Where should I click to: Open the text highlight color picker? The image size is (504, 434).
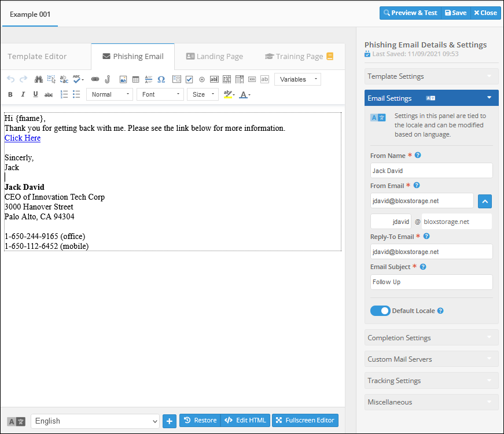228,94
